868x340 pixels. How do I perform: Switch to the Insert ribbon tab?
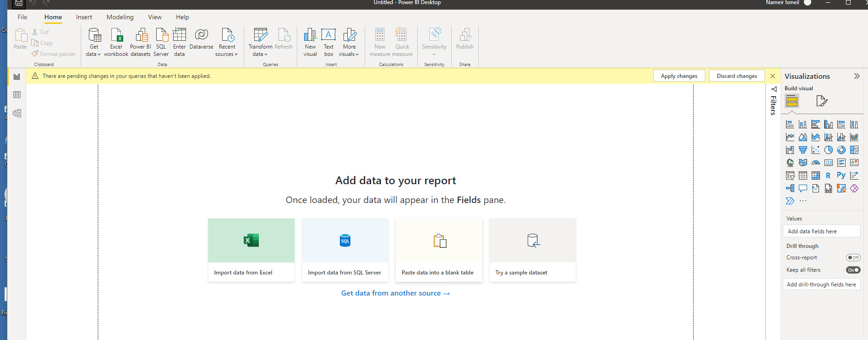pyautogui.click(x=84, y=17)
